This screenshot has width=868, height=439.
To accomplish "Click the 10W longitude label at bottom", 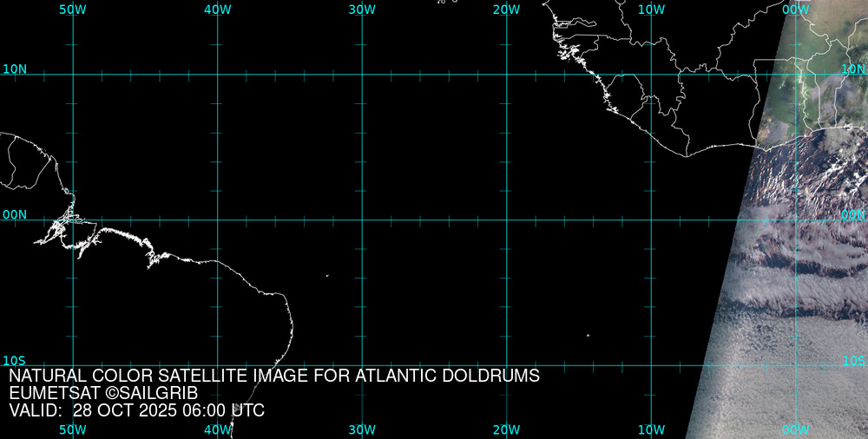I will (651, 429).
